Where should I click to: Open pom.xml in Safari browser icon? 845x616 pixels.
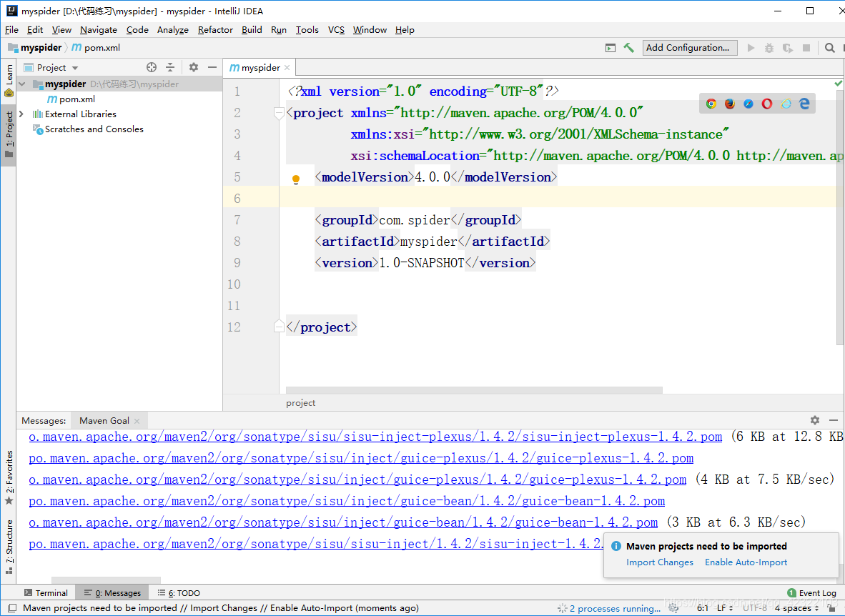pyautogui.click(x=748, y=104)
